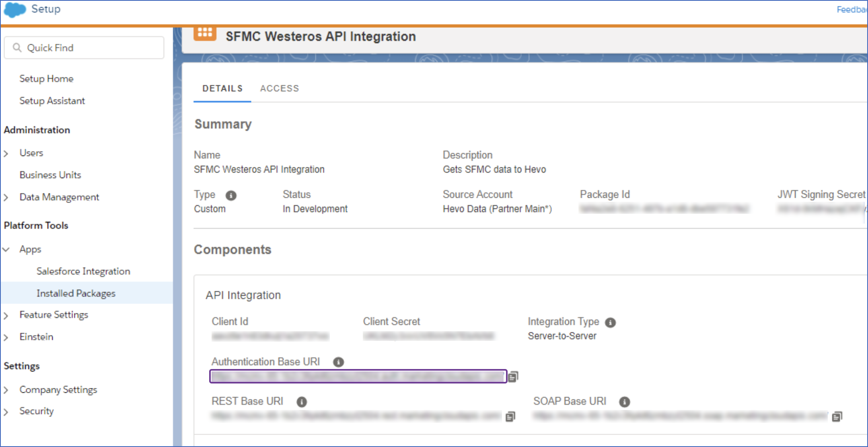Open Setup Assistant
The width and height of the screenshot is (868, 447).
pyautogui.click(x=52, y=101)
